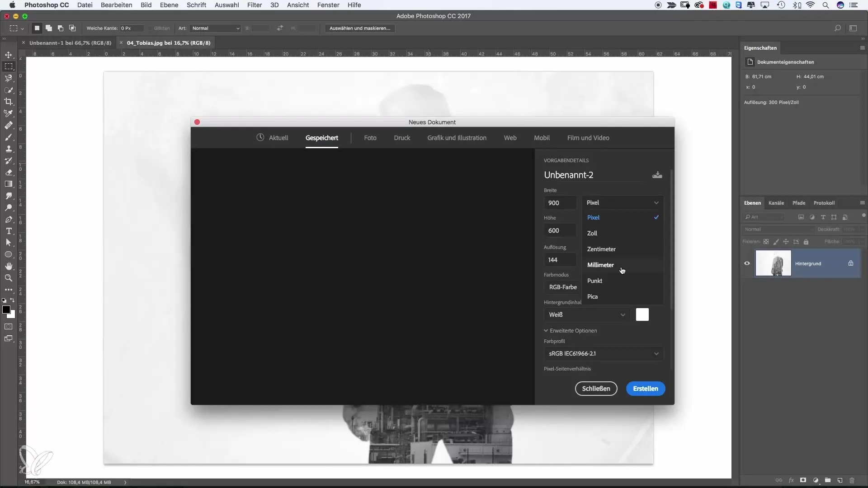Viewport: 868px width, 488px height.
Task: Open Art Normal style dropdown
Action: point(215,28)
